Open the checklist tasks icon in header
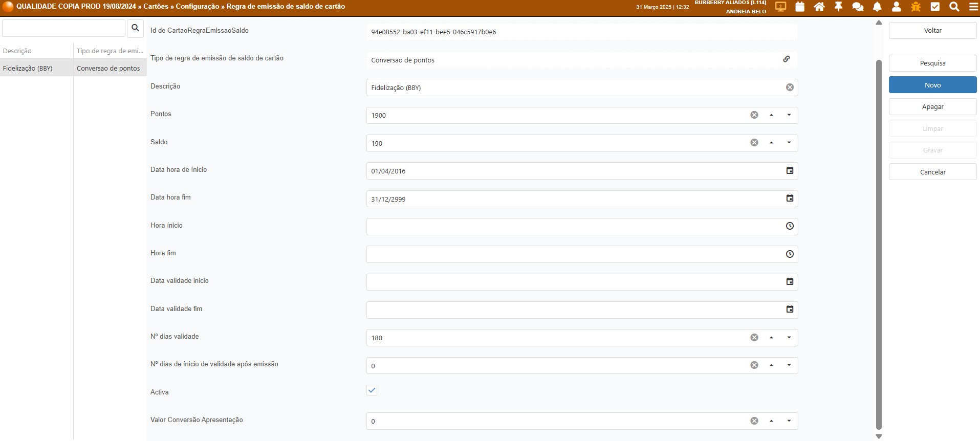 tap(935, 7)
